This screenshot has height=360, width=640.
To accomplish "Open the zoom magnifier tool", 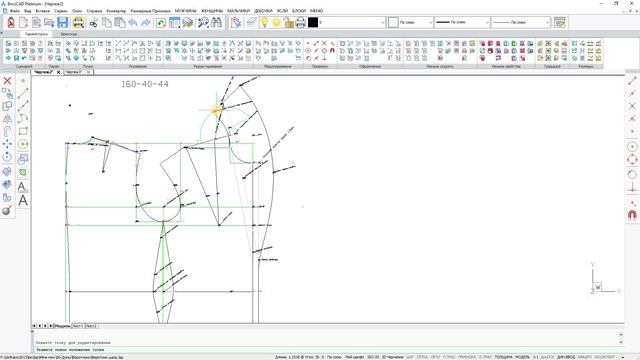I will [203, 22].
